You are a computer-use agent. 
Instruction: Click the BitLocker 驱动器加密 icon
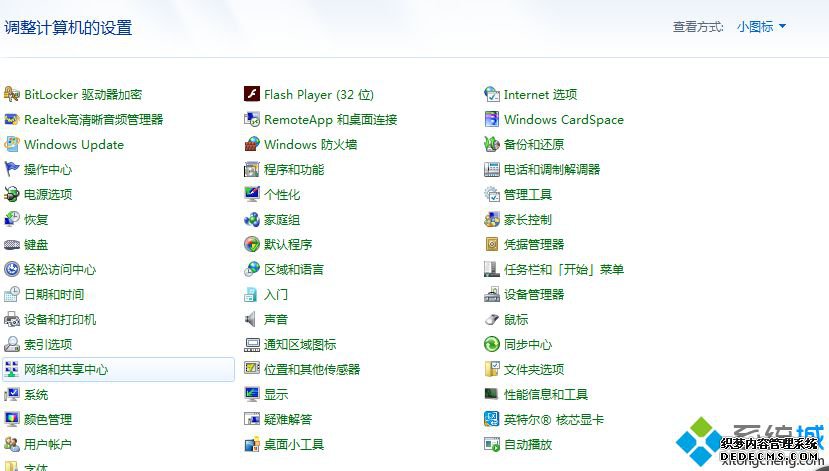[x=12, y=94]
